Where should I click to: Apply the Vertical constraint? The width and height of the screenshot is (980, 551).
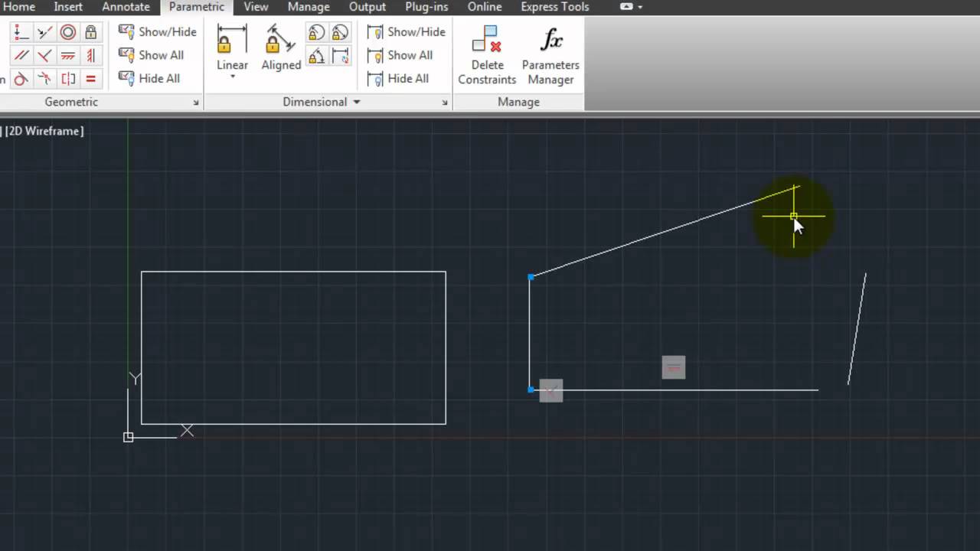tap(91, 55)
